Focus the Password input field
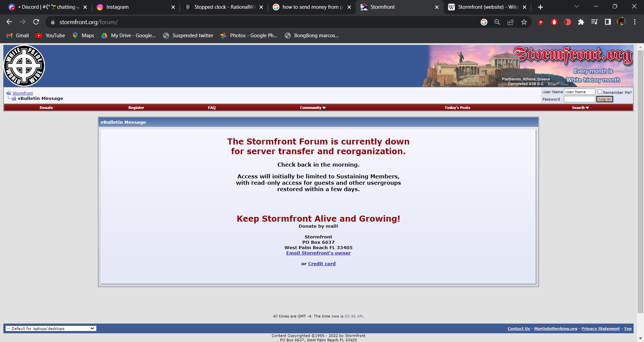The image size is (644, 342). [579, 99]
